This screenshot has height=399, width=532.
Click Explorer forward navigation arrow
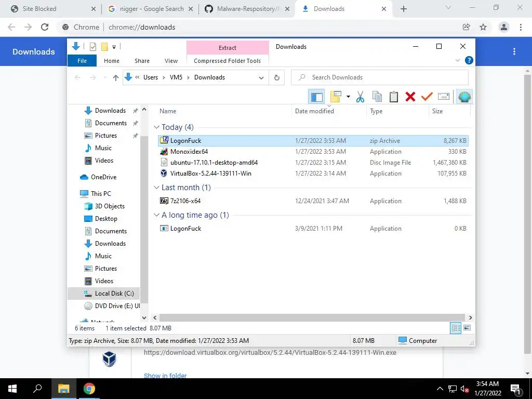tap(92, 78)
